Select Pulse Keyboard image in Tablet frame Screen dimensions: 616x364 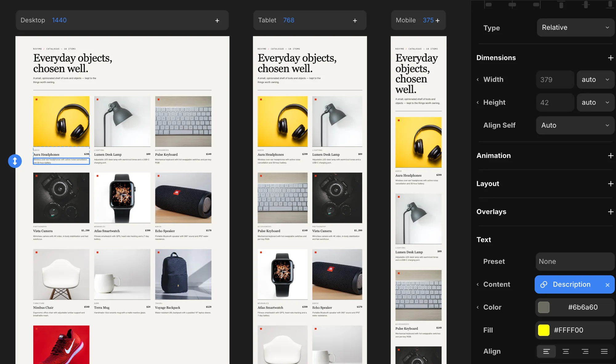click(x=282, y=198)
